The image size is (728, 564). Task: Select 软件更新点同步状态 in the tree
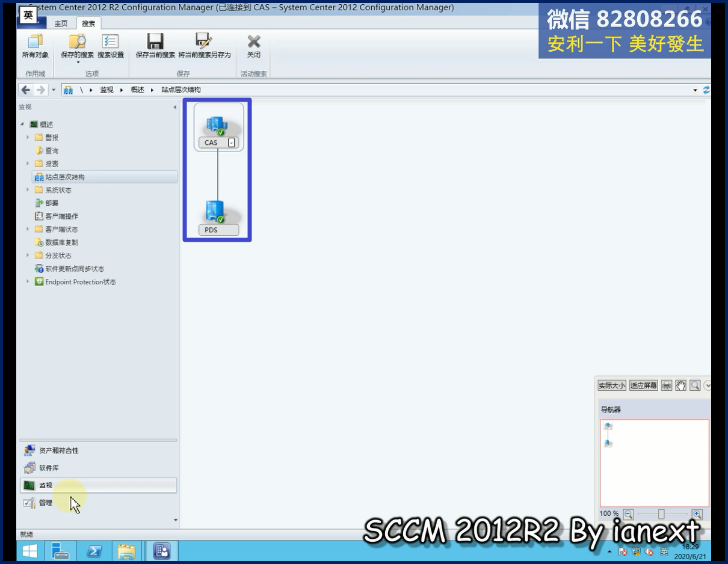tap(75, 269)
